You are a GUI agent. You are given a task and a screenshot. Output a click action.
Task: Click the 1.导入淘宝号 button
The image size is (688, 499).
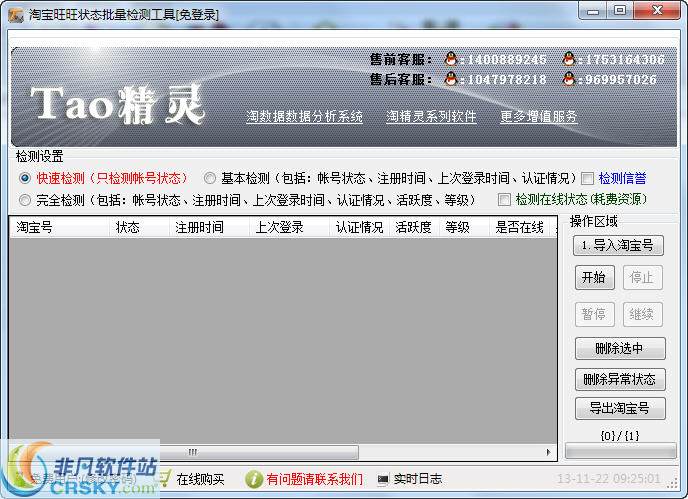point(618,245)
